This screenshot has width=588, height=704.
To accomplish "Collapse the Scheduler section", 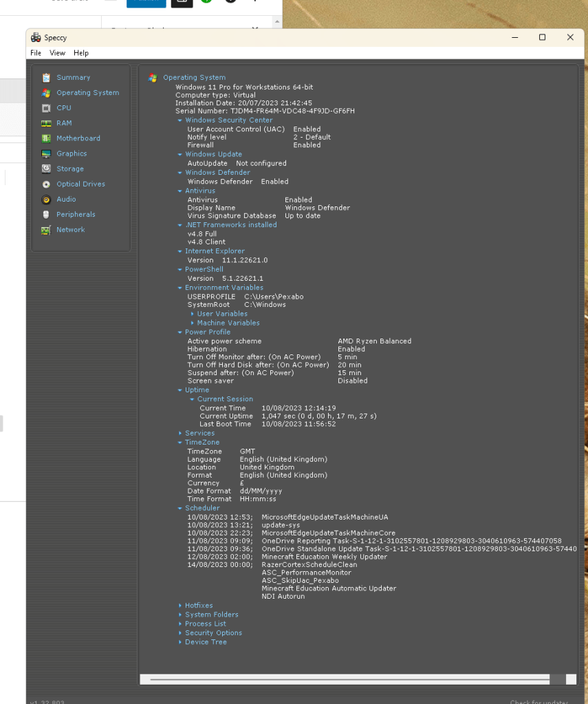I will [x=179, y=509].
